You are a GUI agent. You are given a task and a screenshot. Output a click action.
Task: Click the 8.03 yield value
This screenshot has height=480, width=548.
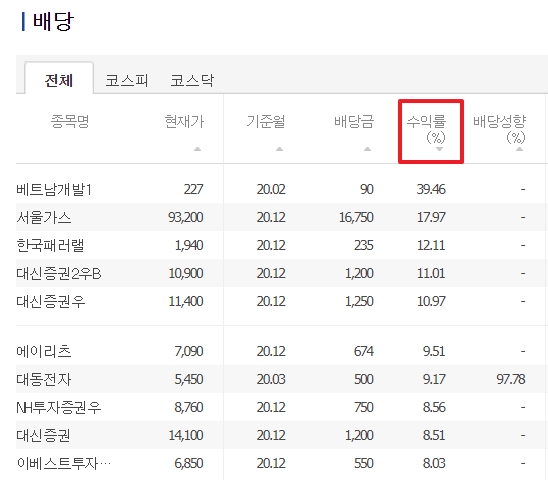[x=434, y=463]
